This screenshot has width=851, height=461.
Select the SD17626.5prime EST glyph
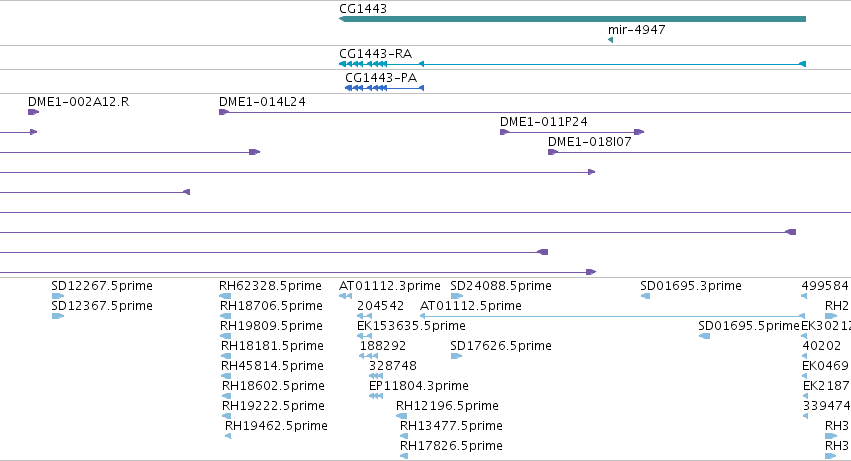[456, 356]
